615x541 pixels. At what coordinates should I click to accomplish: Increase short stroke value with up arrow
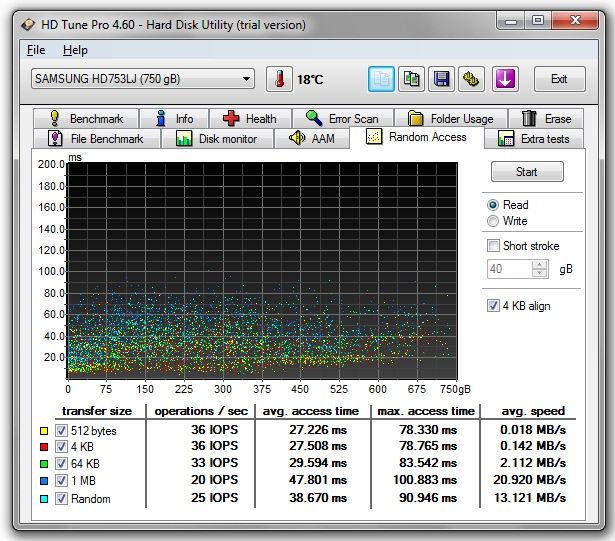click(x=540, y=264)
